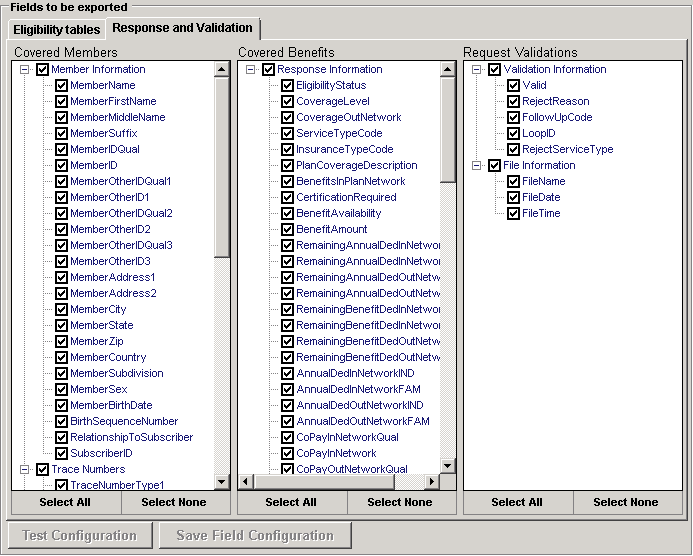Toggle the LoopID checkbox
693x556 pixels.
pos(513,134)
